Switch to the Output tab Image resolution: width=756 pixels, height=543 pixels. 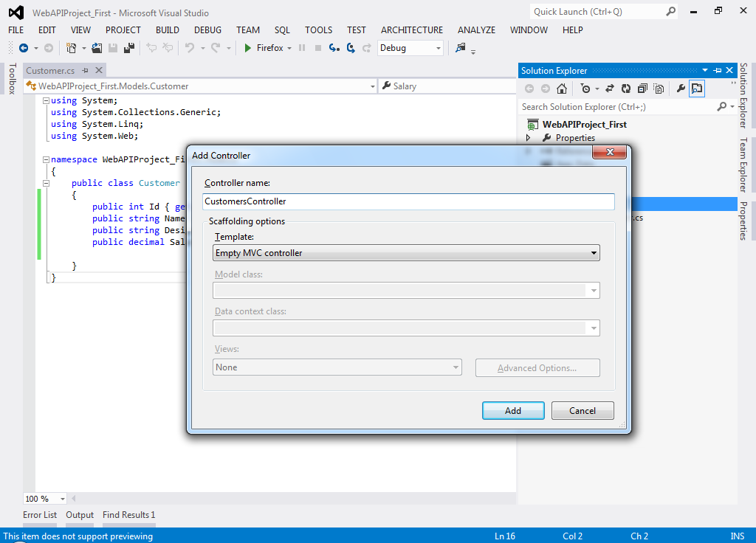click(x=80, y=514)
